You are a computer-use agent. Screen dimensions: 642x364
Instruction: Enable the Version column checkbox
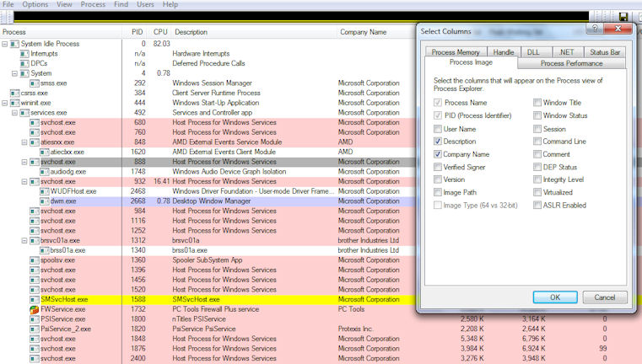pyautogui.click(x=438, y=179)
